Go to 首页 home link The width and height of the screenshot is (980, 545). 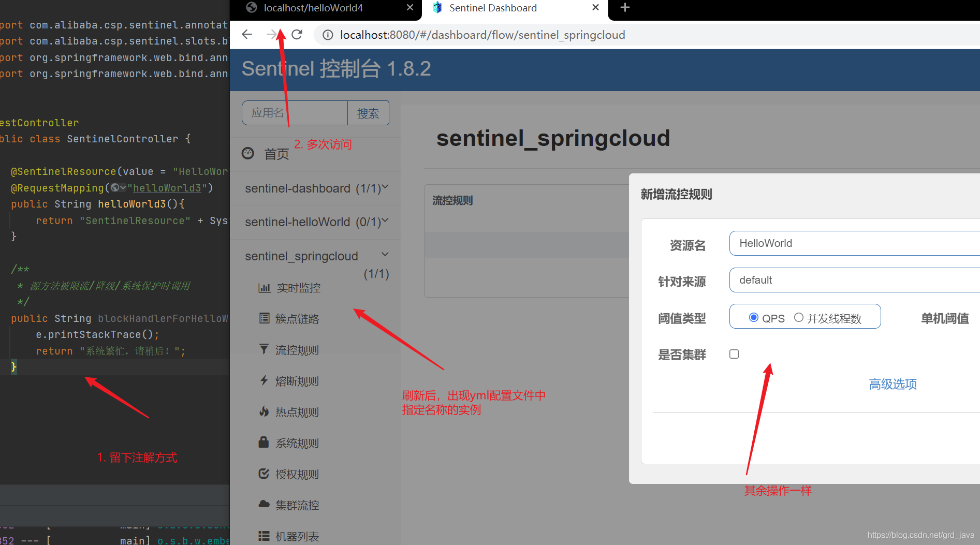coord(276,154)
